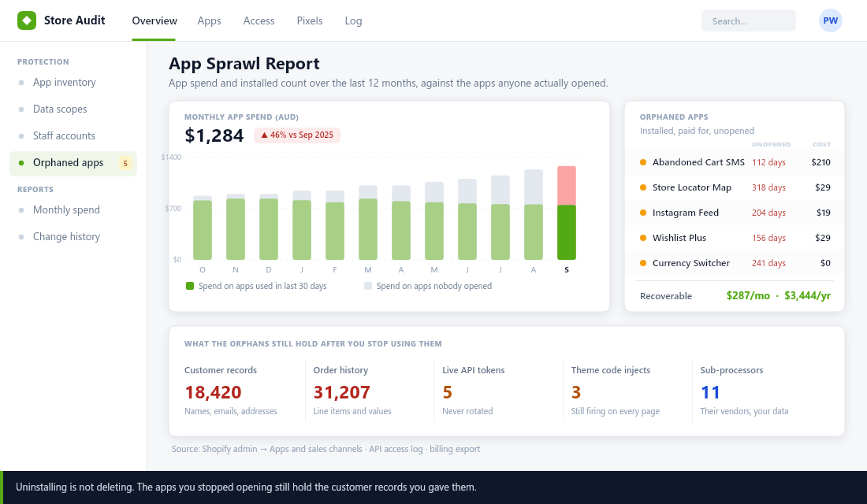Click the Live API tokens count 5
Image resolution: width=867 pixels, height=504 pixels.
pos(448,392)
